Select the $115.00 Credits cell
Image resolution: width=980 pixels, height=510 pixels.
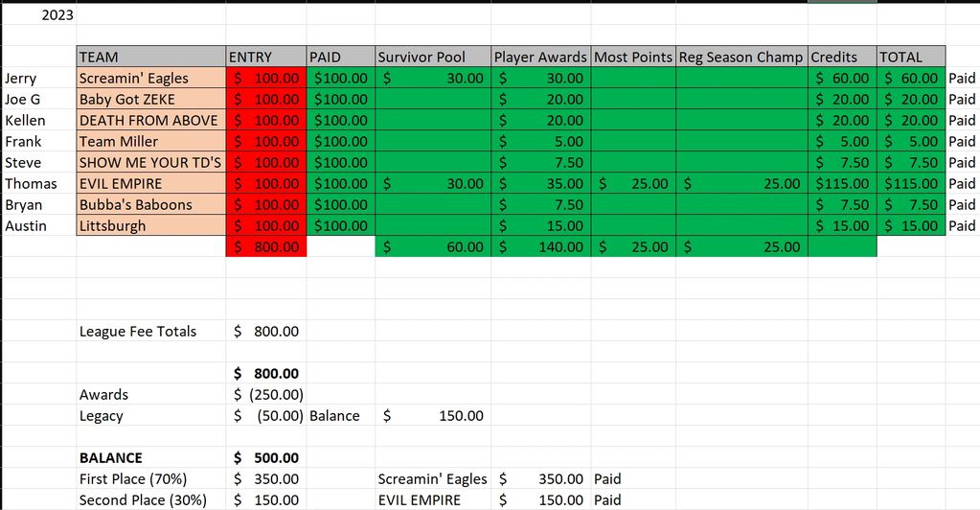click(842, 184)
